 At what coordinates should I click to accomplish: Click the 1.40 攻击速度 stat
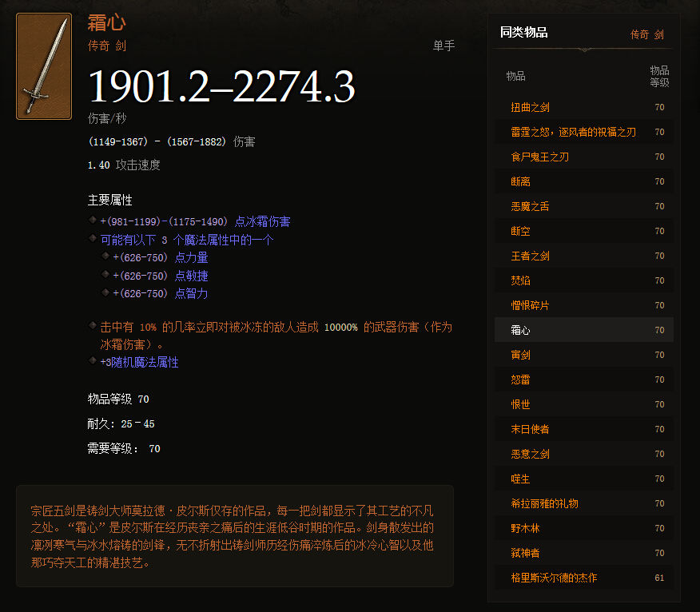124,165
